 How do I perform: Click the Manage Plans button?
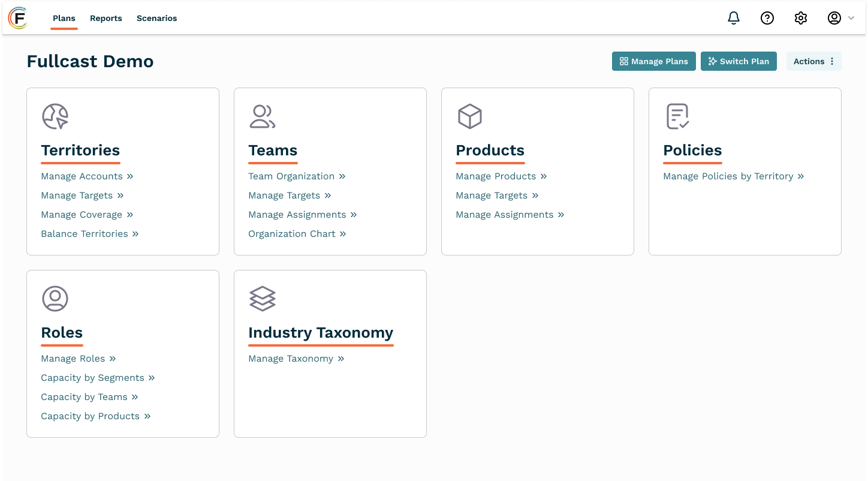pos(654,61)
